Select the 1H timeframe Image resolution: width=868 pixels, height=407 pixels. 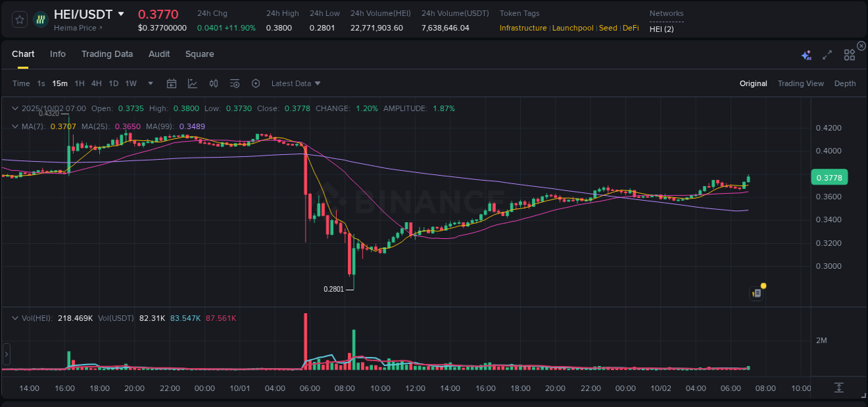[79, 83]
